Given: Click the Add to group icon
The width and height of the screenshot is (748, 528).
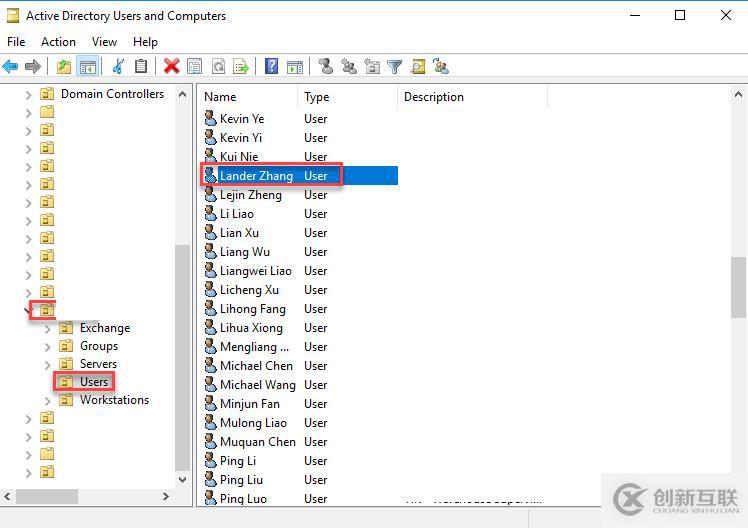Looking at the screenshot, I should coord(441,66).
